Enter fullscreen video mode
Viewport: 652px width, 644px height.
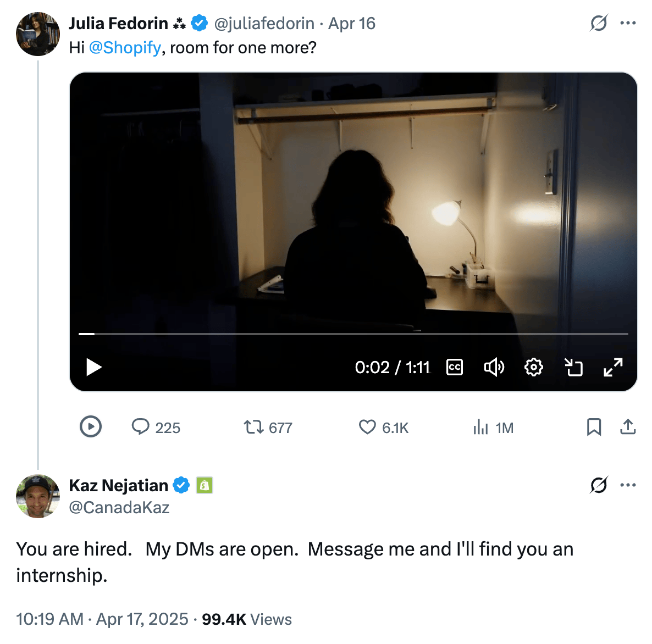point(613,367)
